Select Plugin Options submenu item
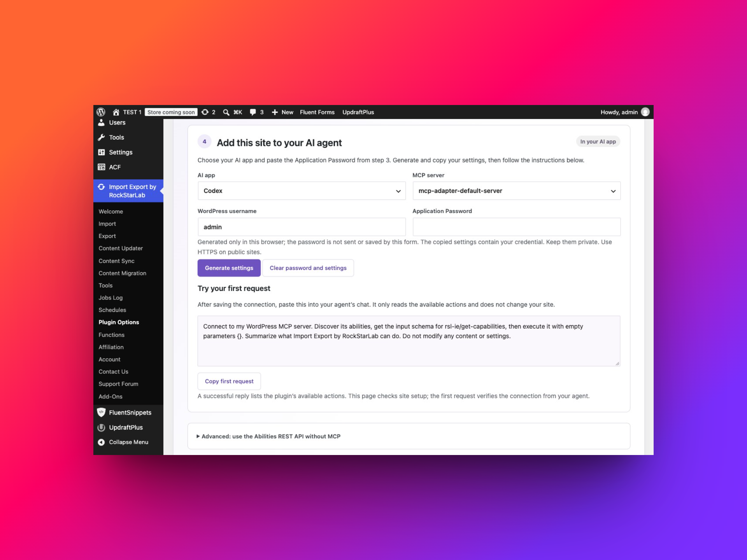 point(119,322)
